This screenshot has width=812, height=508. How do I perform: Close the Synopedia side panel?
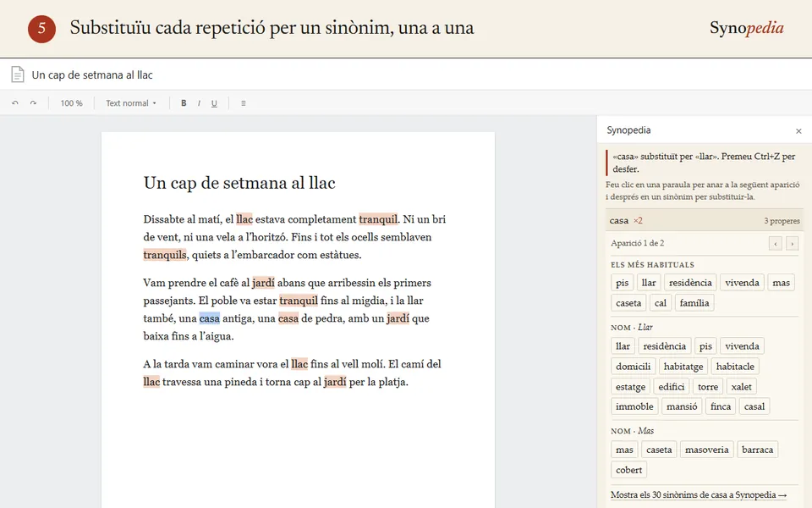coord(798,131)
